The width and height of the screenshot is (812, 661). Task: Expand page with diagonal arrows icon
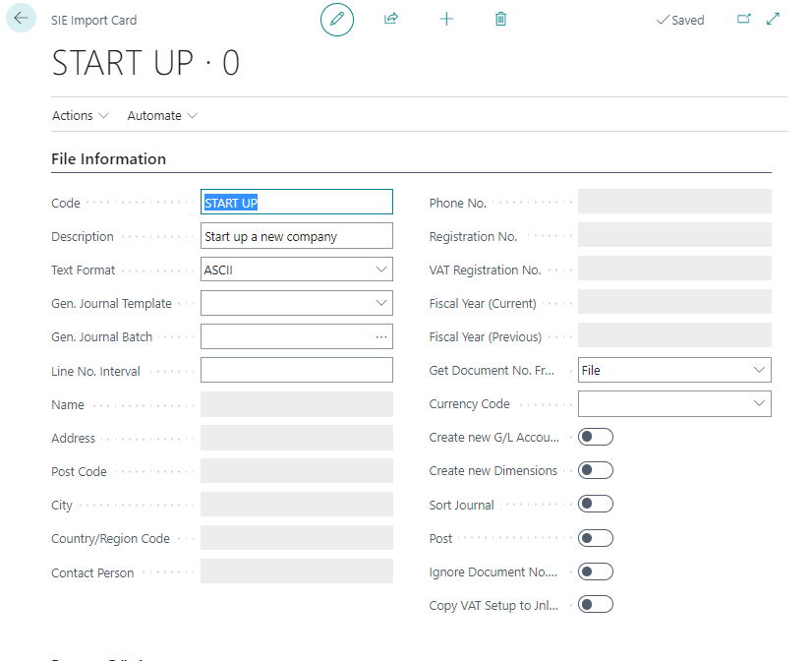point(773,19)
